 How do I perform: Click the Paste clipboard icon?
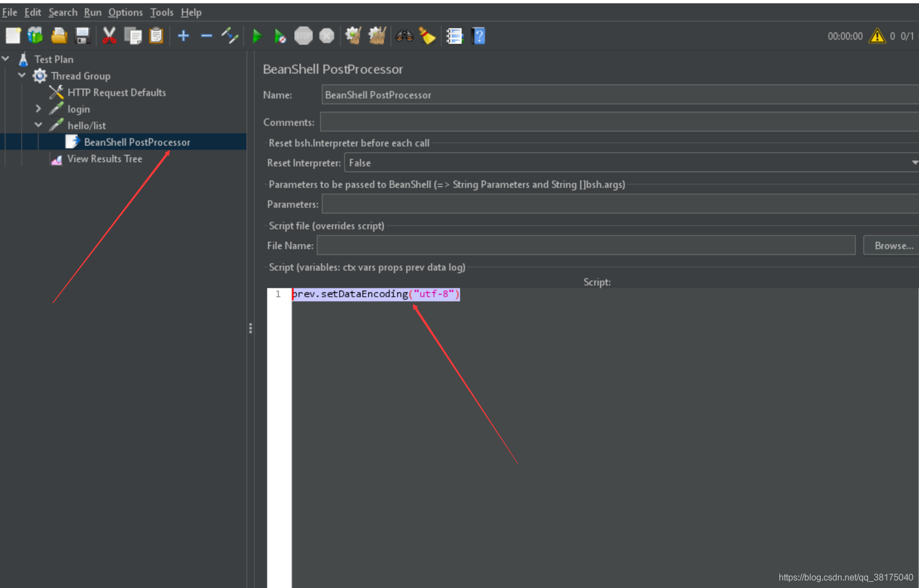click(157, 36)
